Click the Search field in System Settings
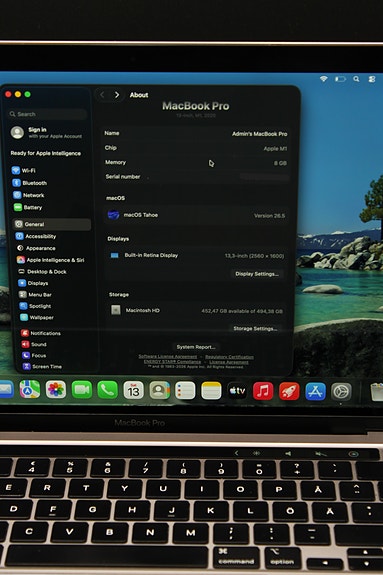Screen dimensions: 383x575 (47, 114)
